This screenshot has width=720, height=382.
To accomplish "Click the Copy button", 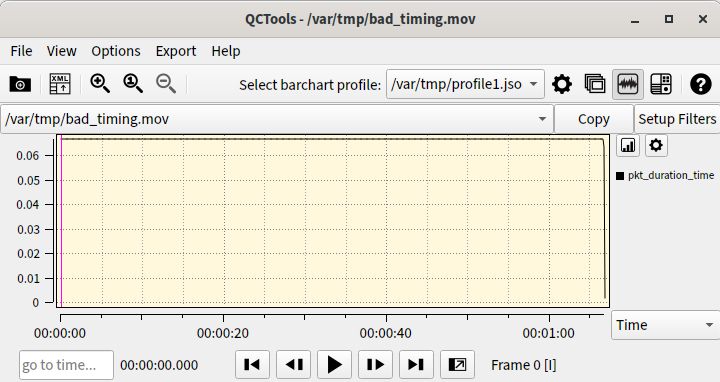I will [594, 119].
